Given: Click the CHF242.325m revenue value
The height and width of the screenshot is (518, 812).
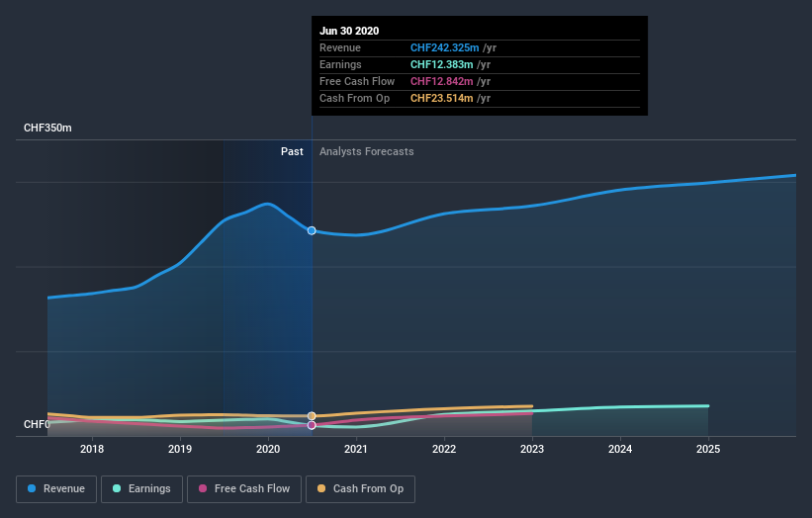Looking at the screenshot, I should [x=445, y=47].
